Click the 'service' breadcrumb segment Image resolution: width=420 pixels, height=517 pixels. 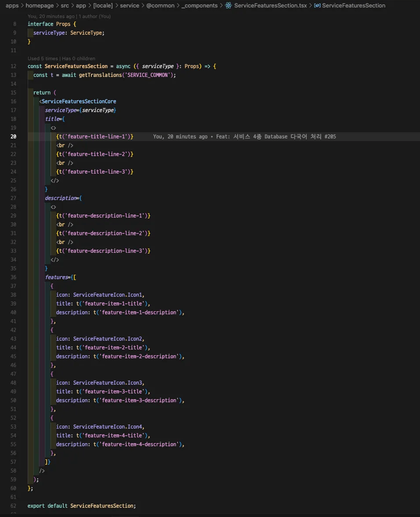(130, 6)
